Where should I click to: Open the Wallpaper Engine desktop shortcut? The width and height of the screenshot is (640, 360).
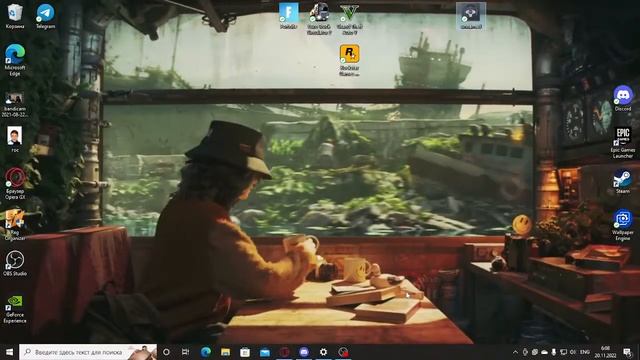(623, 225)
